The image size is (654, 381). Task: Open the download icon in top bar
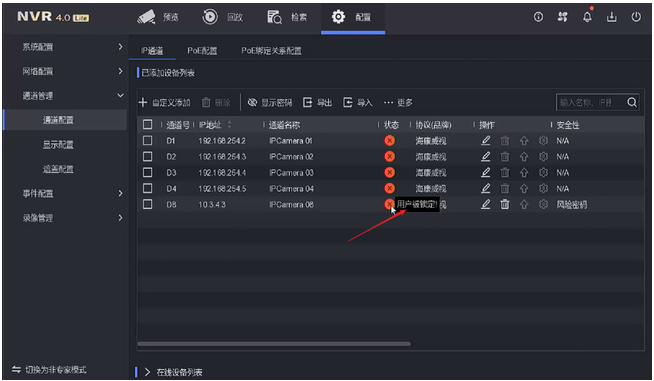coord(611,17)
